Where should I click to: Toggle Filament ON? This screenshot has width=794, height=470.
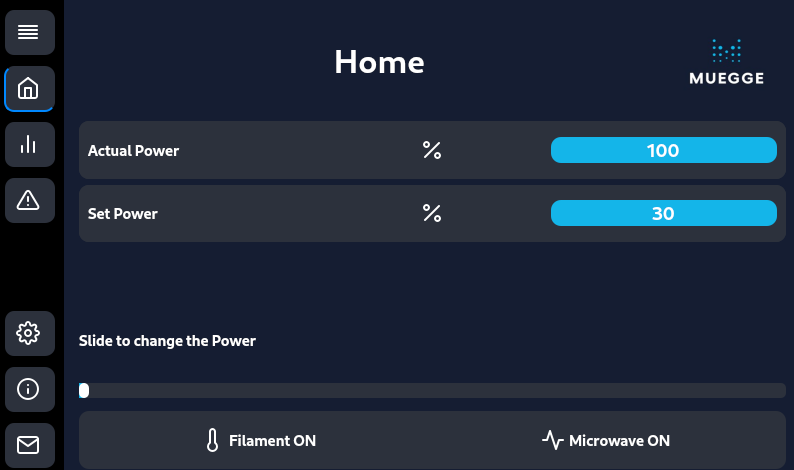pyautogui.click(x=261, y=441)
